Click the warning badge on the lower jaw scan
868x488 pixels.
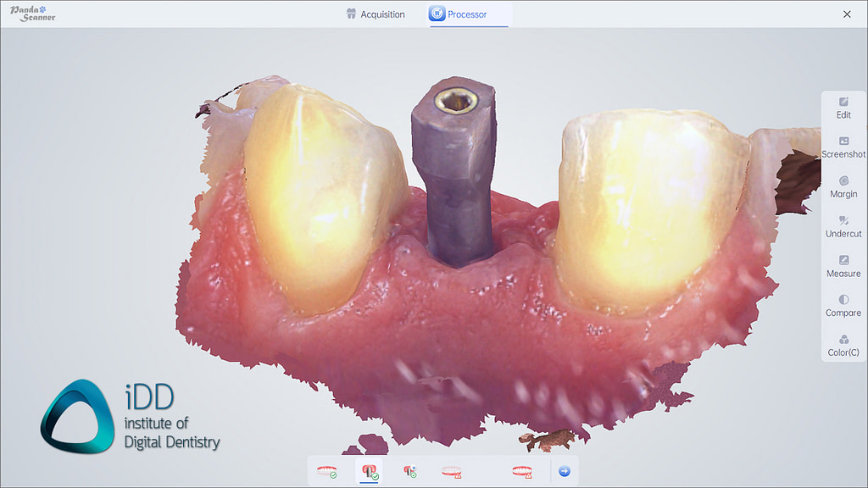[457, 476]
